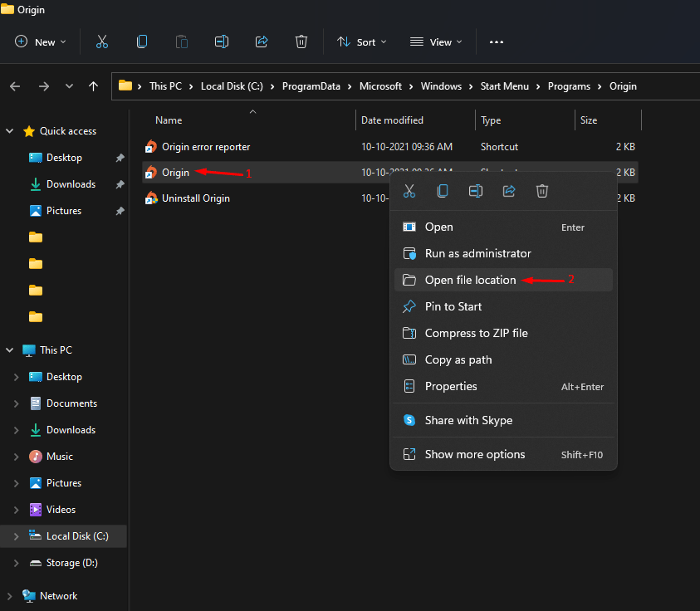Click the Rename icon in the context menu

coord(476,191)
